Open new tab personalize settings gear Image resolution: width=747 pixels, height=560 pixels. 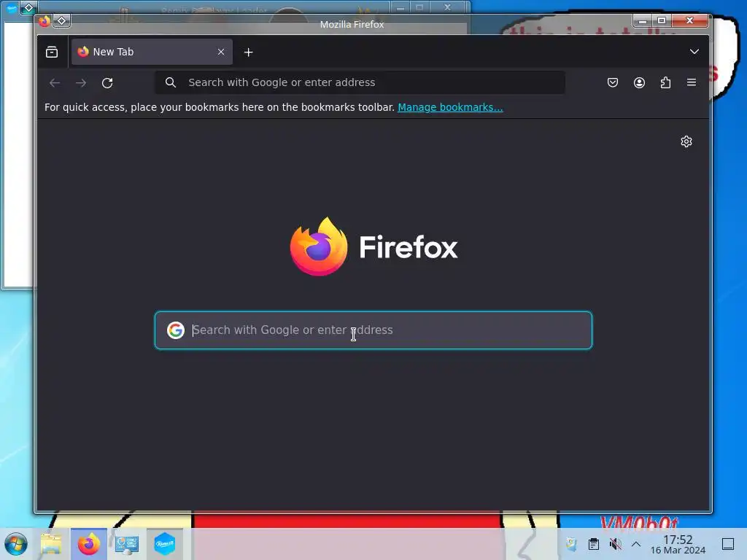[x=686, y=141]
